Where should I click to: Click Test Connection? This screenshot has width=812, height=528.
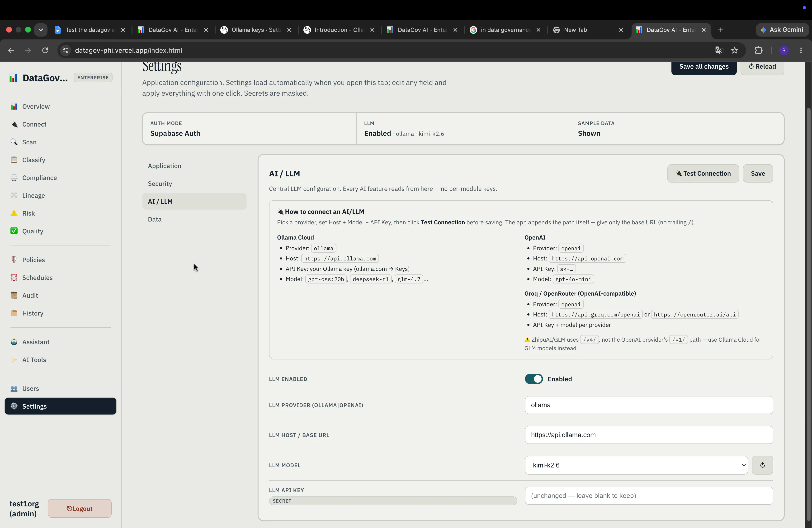coord(703,173)
